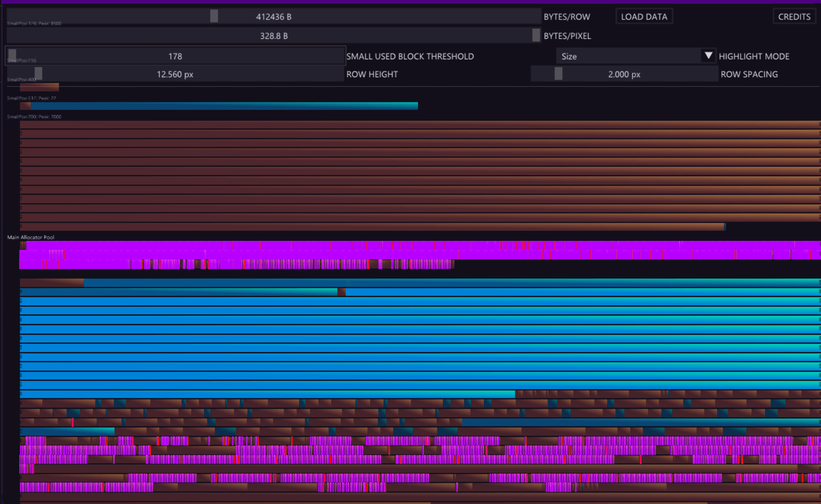This screenshot has width=821, height=504.
Task: Click the SmallPool 400 orange memory block
Action: coord(39,87)
